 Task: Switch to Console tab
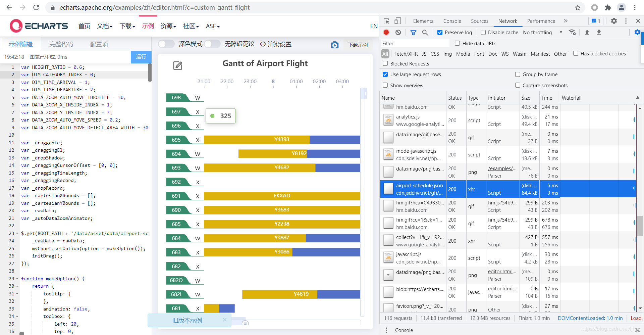pos(452,21)
